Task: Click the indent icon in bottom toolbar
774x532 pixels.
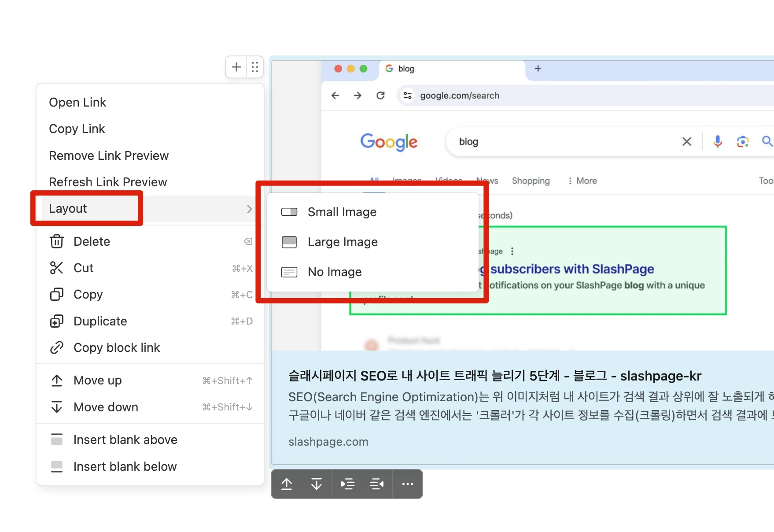Action: coord(347,484)
